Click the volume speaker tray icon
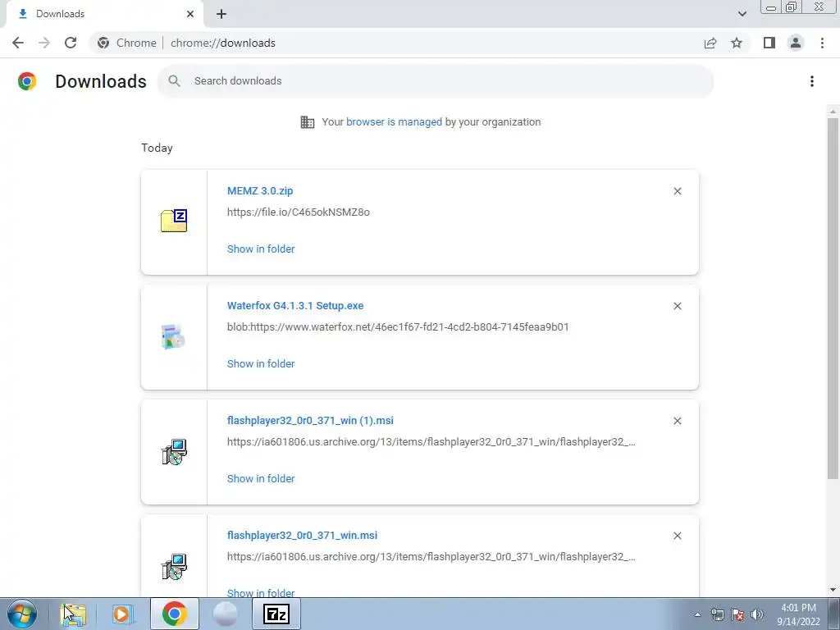The width and height of the screenshot is (840, 630). click(x=757, y=614)
